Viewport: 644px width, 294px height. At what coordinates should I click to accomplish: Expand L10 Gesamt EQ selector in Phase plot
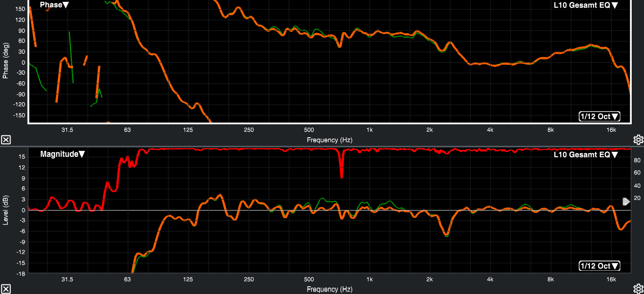586,5
